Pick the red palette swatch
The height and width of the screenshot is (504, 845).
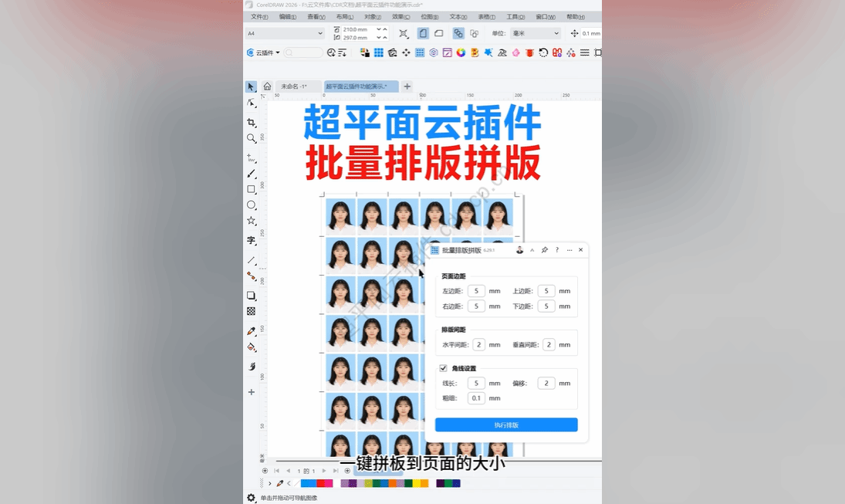pos(320,483)
